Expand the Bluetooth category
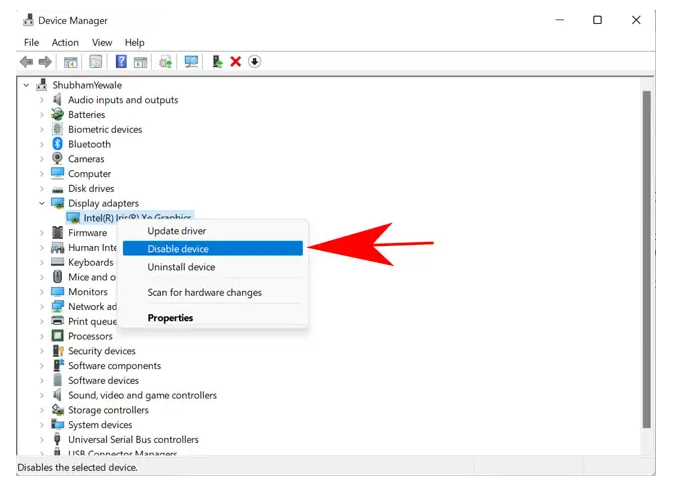This screenshot has width=686, height=486. point(42,144)
